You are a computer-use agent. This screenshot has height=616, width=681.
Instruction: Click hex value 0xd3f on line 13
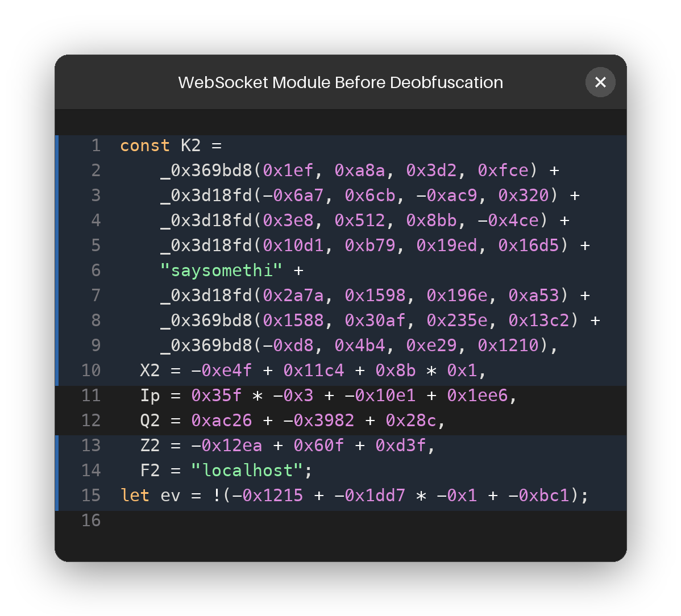400,446
